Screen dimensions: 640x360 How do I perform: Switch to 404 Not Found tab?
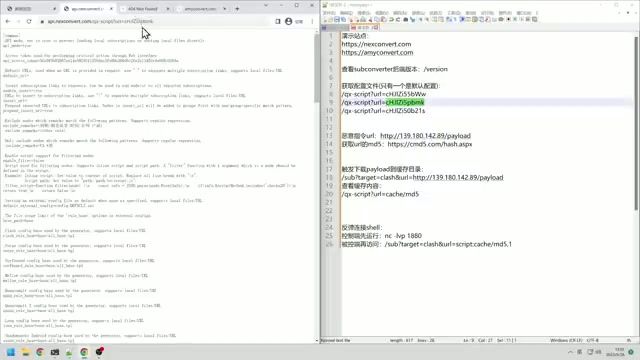tap(142, 9)
